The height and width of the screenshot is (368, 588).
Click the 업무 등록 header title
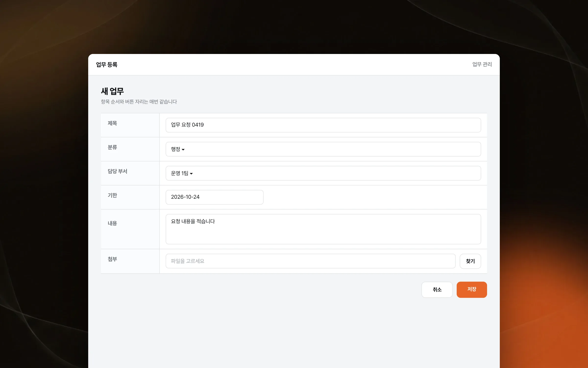(x=107, y=65)
